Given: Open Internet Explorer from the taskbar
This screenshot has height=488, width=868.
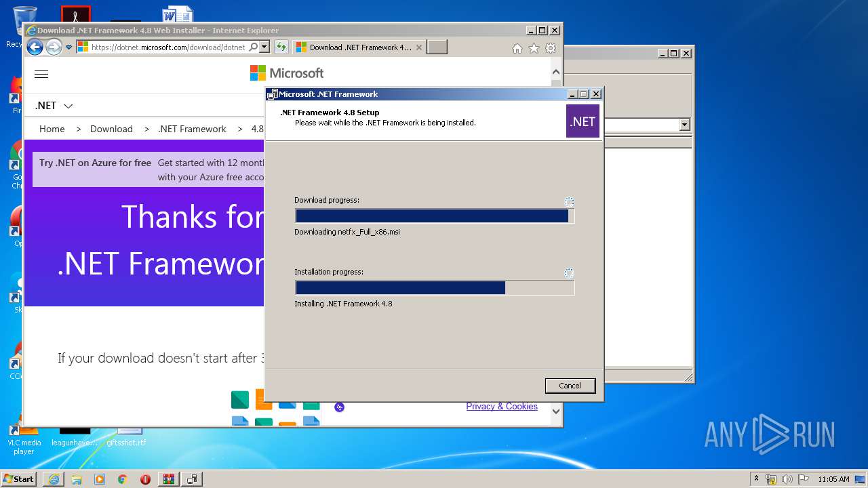Looking at the screenshot, I should coord(54,479).
